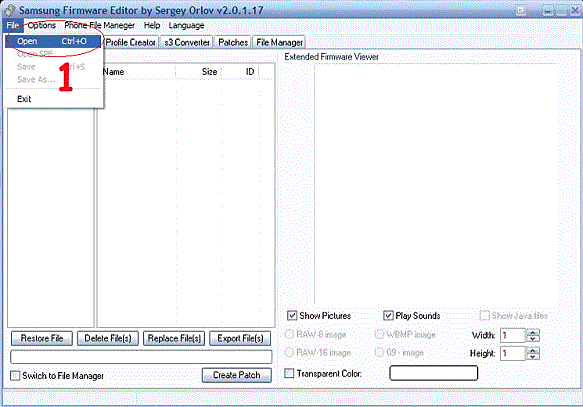Open the Help menu
This screenshot has height=407, width=583.
point(152,25)
